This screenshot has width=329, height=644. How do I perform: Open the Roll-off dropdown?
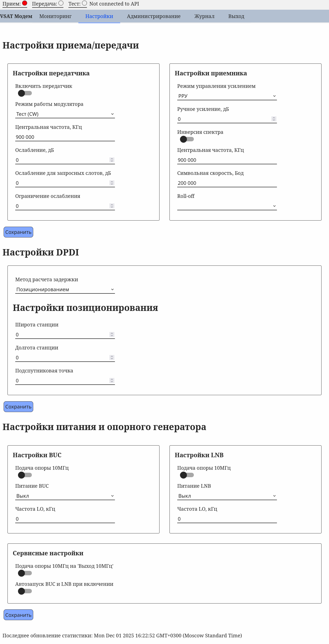pos(227,206)
